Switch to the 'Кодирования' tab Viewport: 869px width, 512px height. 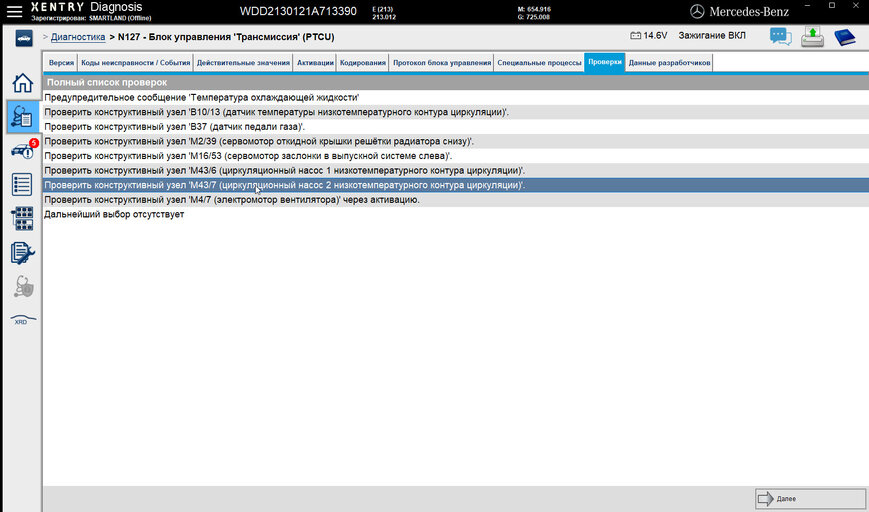[x=363, y=63]
